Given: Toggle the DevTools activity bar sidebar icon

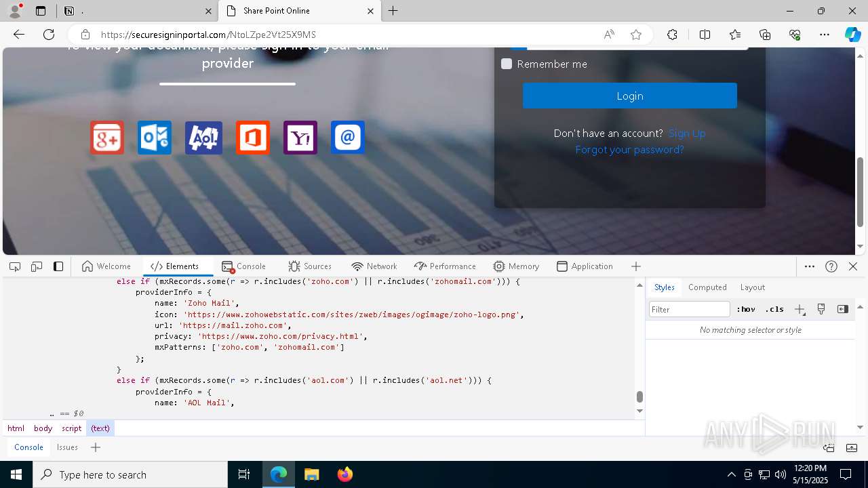Looking at the screenshot, I should (x=58, y=266).
